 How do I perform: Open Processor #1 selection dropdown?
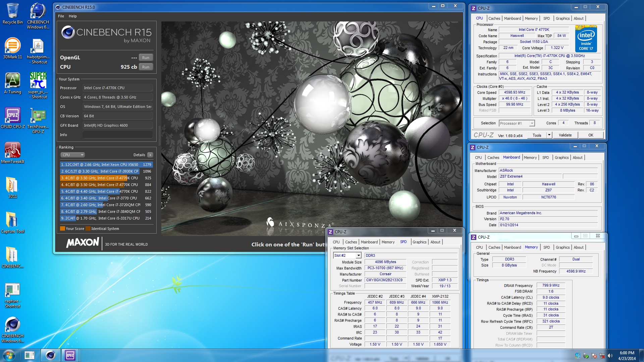[517, 123]
